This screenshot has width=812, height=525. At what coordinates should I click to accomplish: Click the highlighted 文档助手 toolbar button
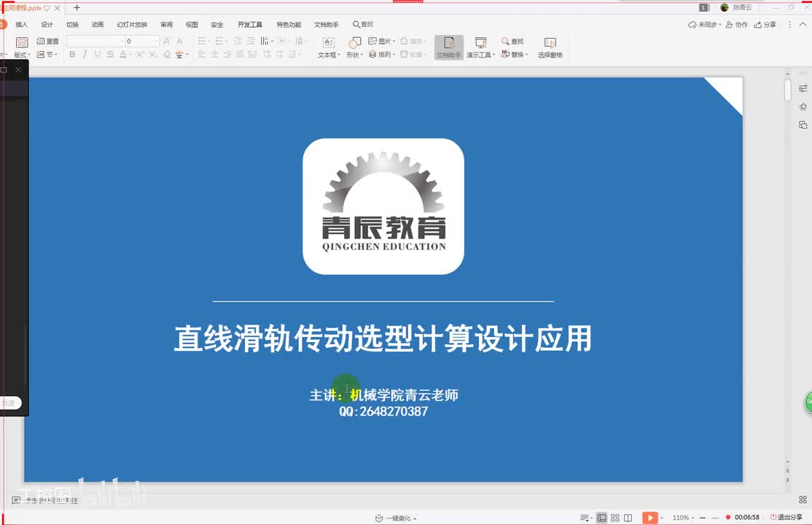[x=449, y=47]
